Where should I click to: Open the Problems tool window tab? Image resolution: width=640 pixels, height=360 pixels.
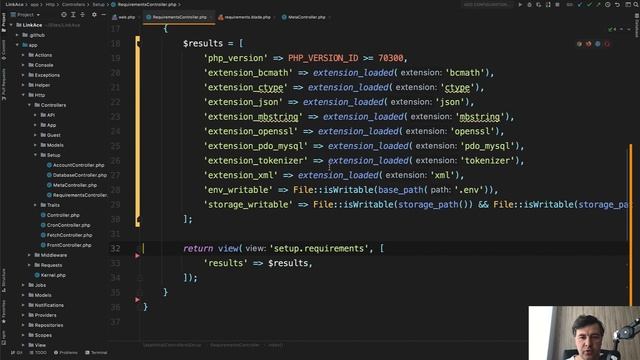(x=66, y=353)
